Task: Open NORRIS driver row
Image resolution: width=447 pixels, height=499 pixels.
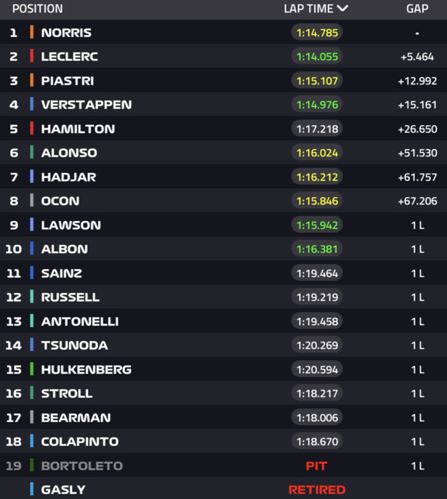Action: (x=223, y=32)
